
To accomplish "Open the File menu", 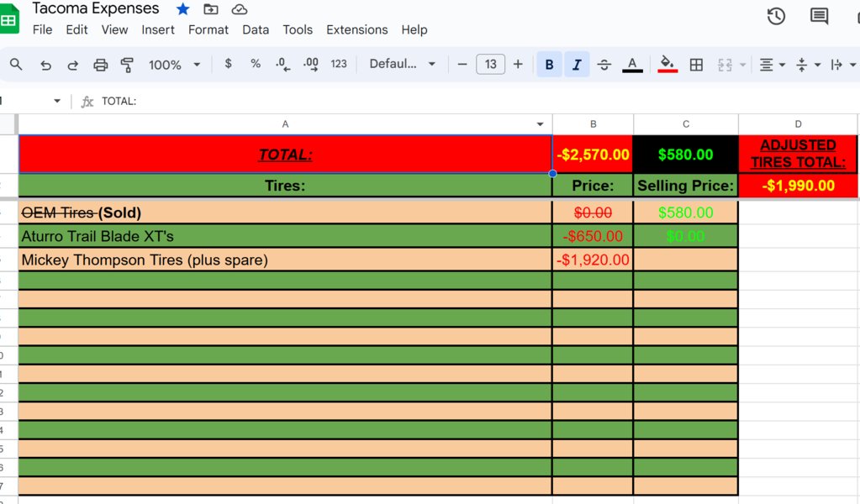I will coord(42,29).
